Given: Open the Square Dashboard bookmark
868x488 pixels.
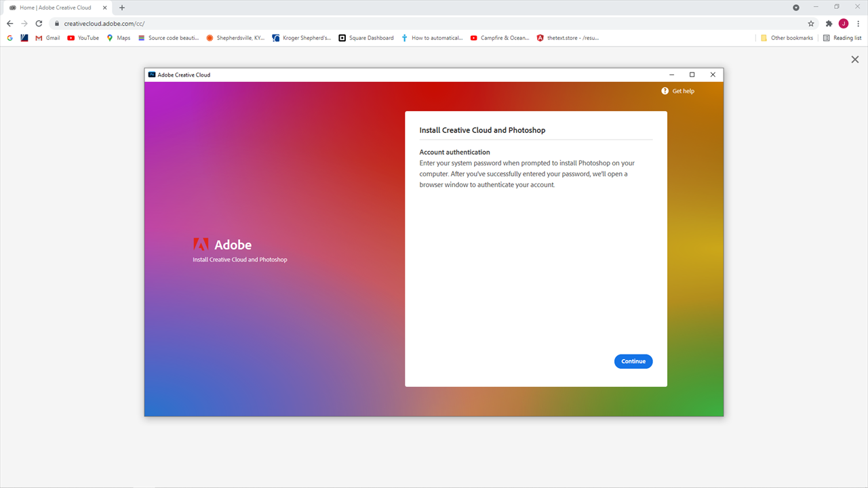Looking at the screenshot, I should tap(366, 38).
